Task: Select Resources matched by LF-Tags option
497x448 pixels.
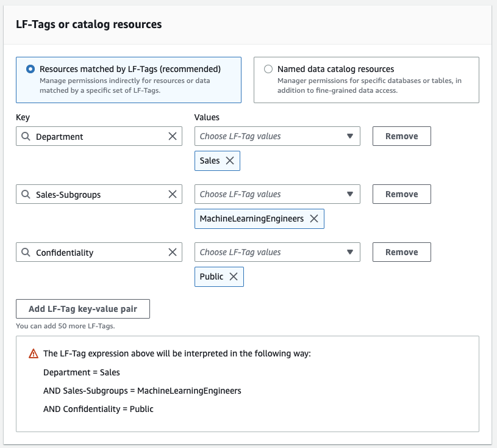Action: pyautogui.click(x=30, y=70)
